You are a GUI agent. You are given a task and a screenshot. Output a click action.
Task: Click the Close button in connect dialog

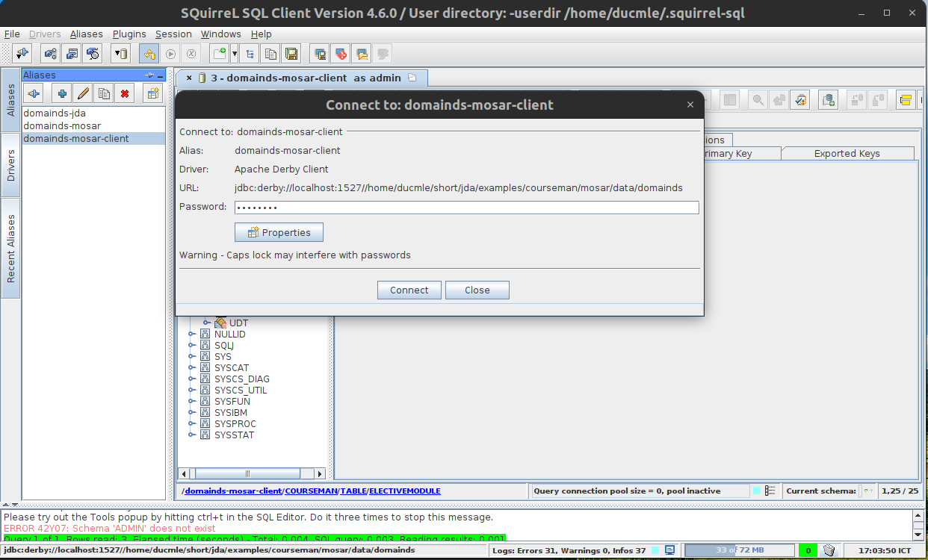[477, 290]
